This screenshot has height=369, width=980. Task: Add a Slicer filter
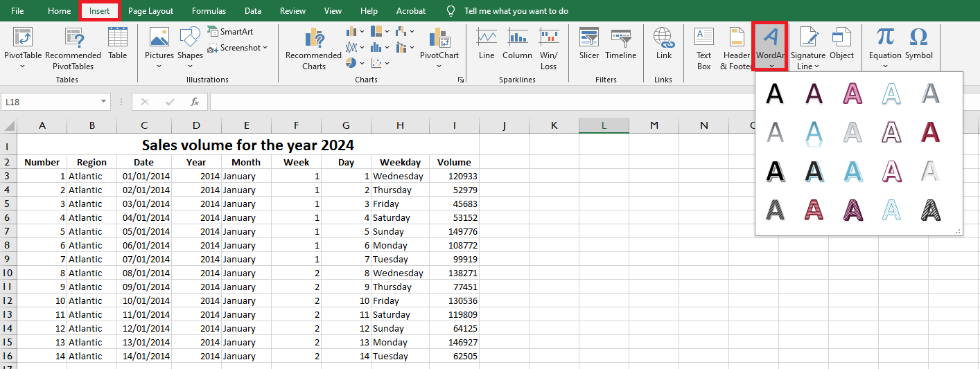pos(589,44)
